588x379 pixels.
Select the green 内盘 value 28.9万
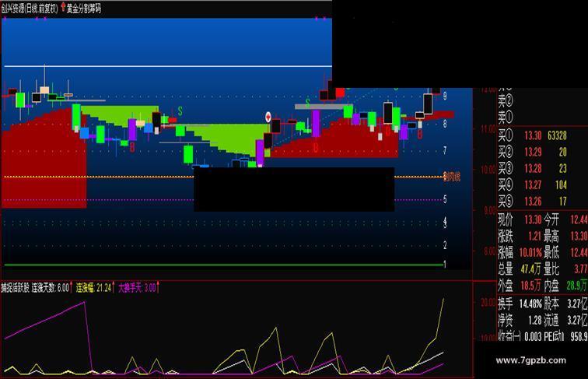point(577,286)
